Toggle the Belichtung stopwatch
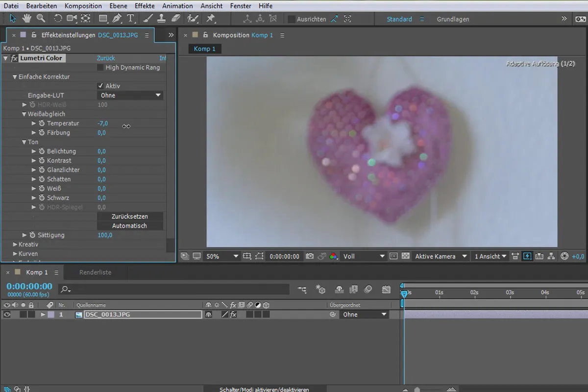 click(x=42, y=151)
